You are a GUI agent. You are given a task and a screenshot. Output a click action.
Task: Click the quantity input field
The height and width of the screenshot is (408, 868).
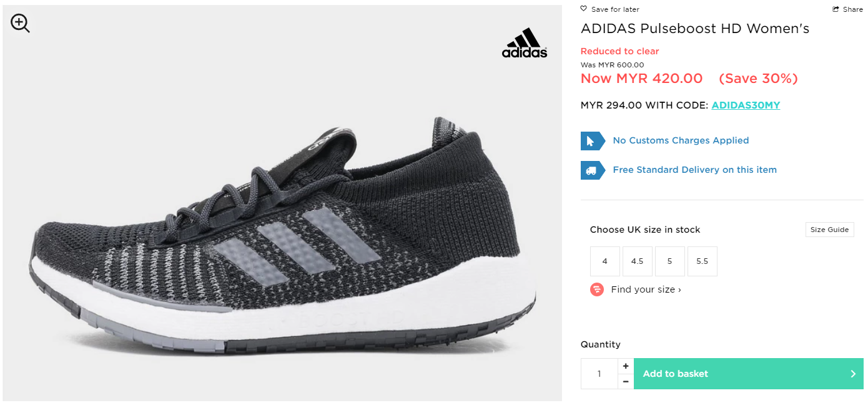[x=599, y=374]
